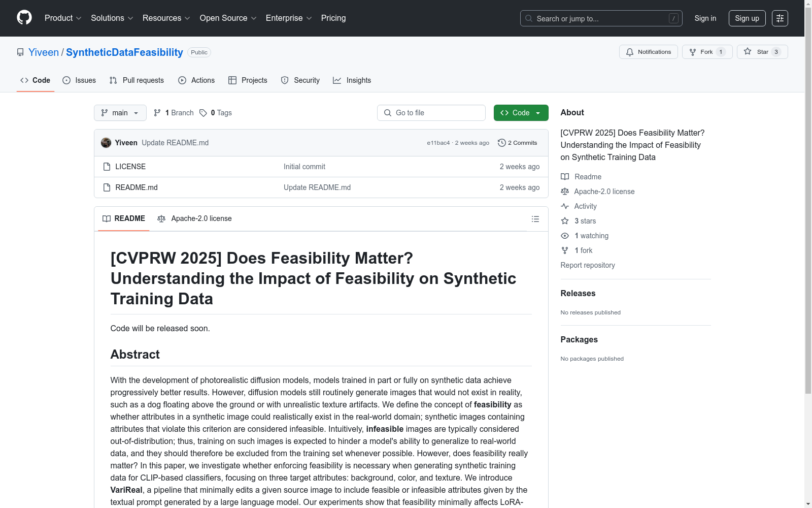Screen dimensions: 812x508
Task: Click the eye icon beside 1 watching
Action: [x=565, y=236]
